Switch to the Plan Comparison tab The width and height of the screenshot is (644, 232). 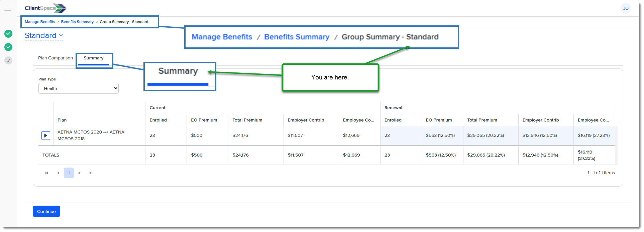[x=56, y=58]
